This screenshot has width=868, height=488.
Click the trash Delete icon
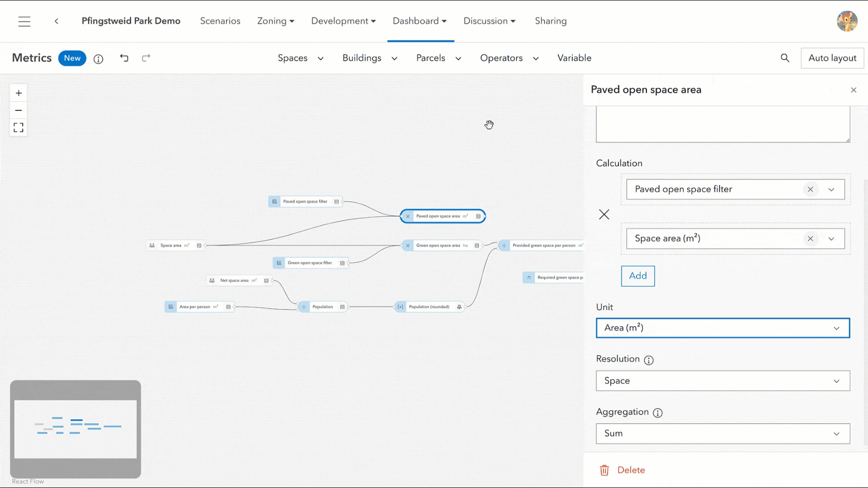point(604,470)
